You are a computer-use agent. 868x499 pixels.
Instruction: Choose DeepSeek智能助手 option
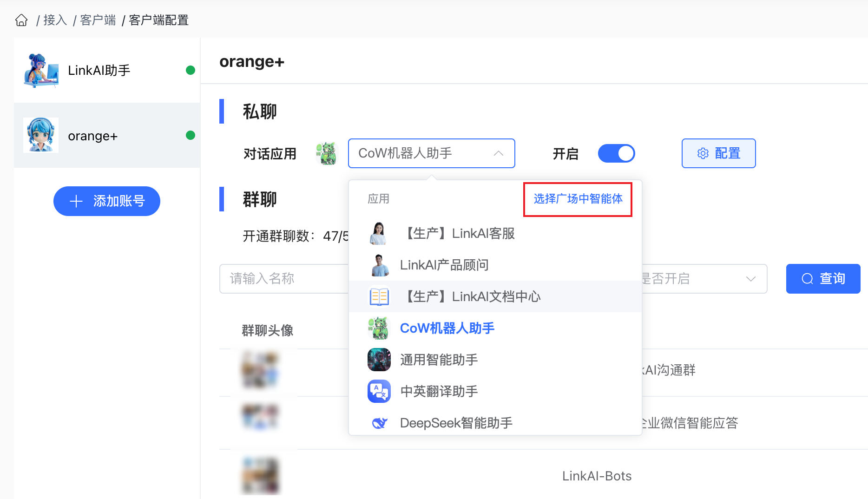pyautogui.click(x=495, y=422)
